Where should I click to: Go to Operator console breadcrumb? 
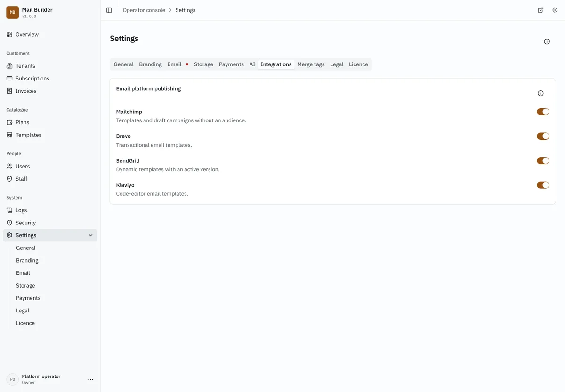[144, 10]
